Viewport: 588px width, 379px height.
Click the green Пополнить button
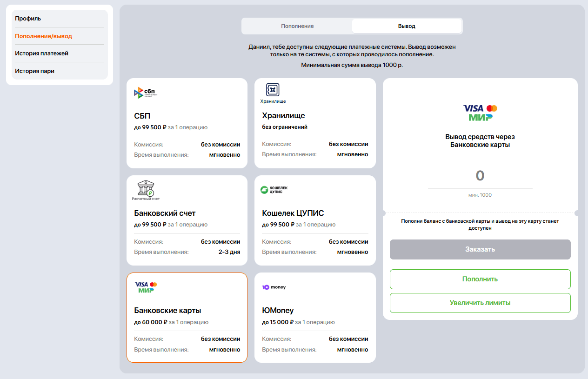point(480,279)
